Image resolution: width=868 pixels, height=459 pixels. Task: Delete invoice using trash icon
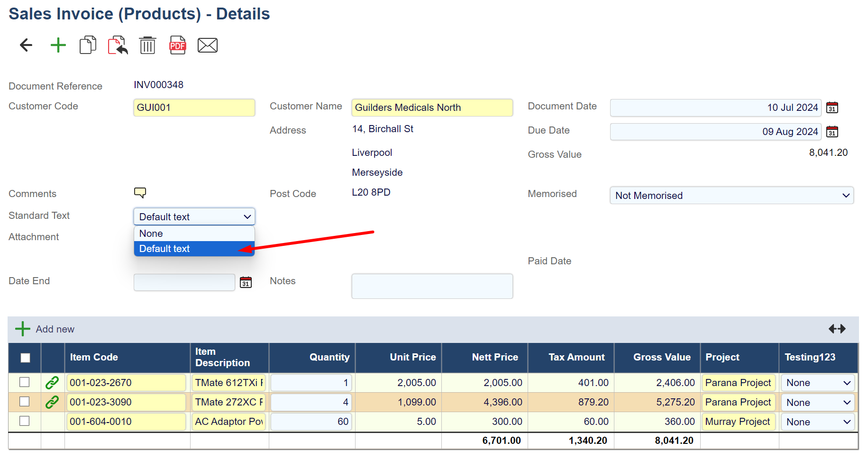pyautogui.click(x=147, y=45)
